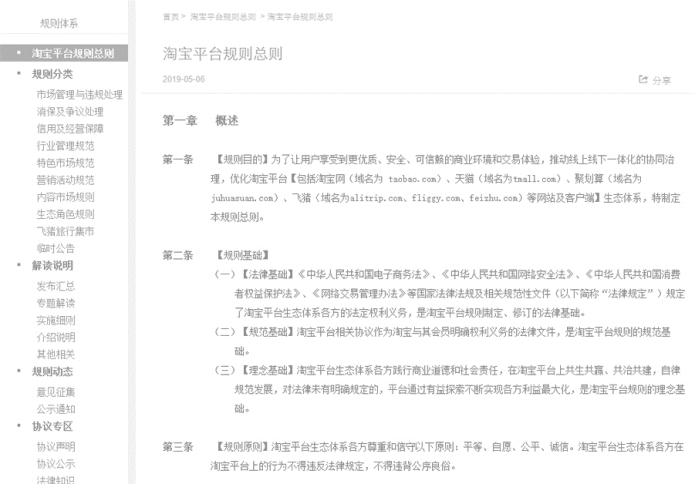Image resolution: width=695 pixels, height=484 pixels.
Task: Select 规则动态 section heading
Action: coord(52,371)
